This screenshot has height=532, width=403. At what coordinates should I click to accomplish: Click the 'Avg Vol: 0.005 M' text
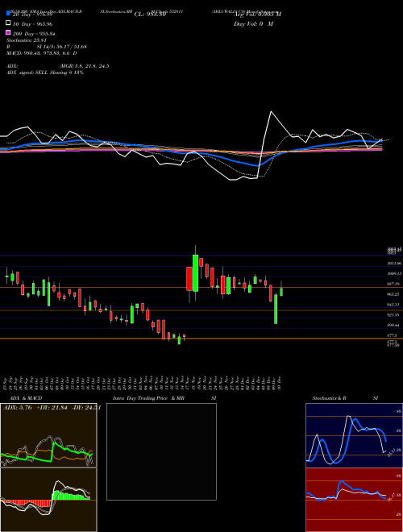tap(257, 15)
